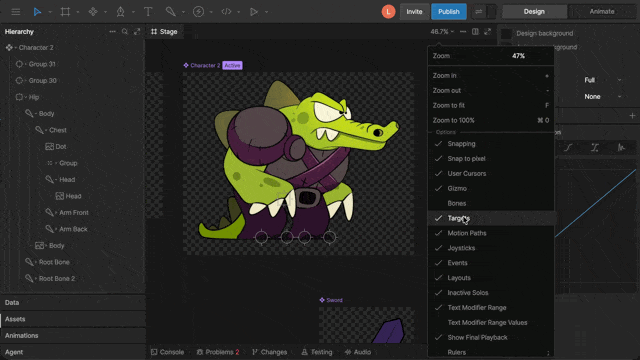Expand the Hierarchy panel to full size
The image size is (640, 360).
pyautogui.click(x=137, y=31)
